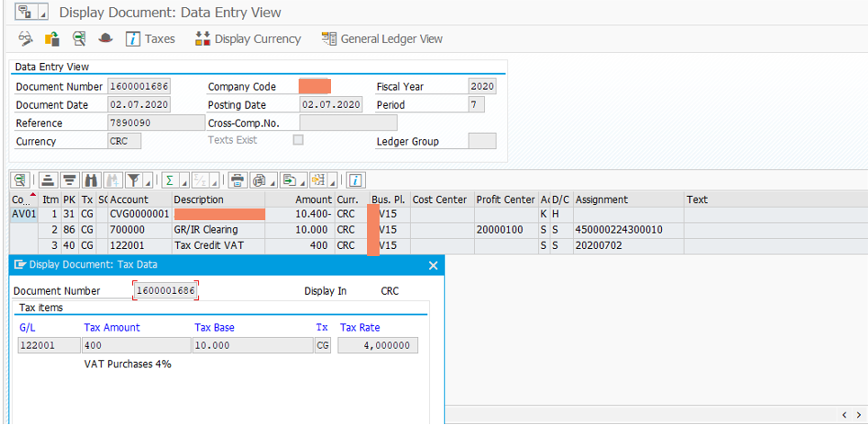Open the Select Individual Object magnifier icon in top toolbar
The height and width of the screenshot is (425, 868).
(79, 39)
